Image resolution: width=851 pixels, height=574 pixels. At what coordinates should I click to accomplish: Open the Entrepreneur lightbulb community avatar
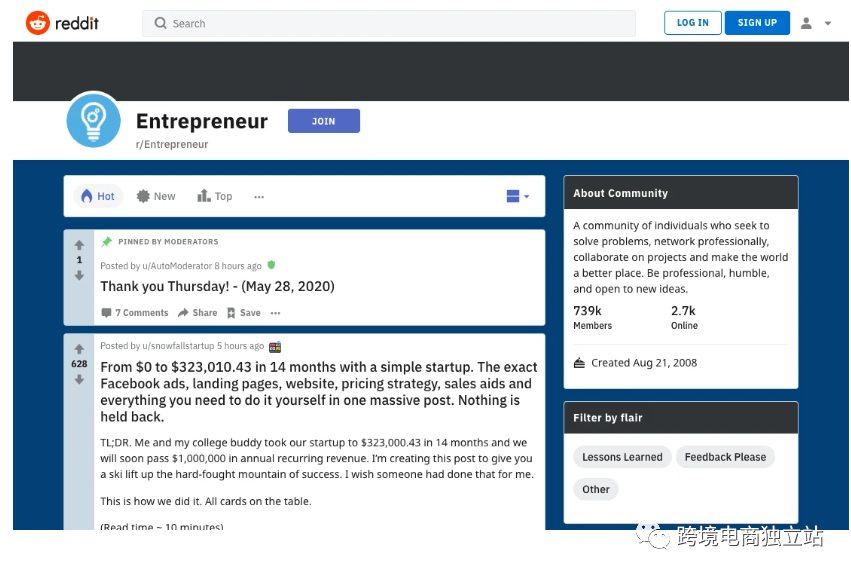pyautogui.click(x=93, y=120)
